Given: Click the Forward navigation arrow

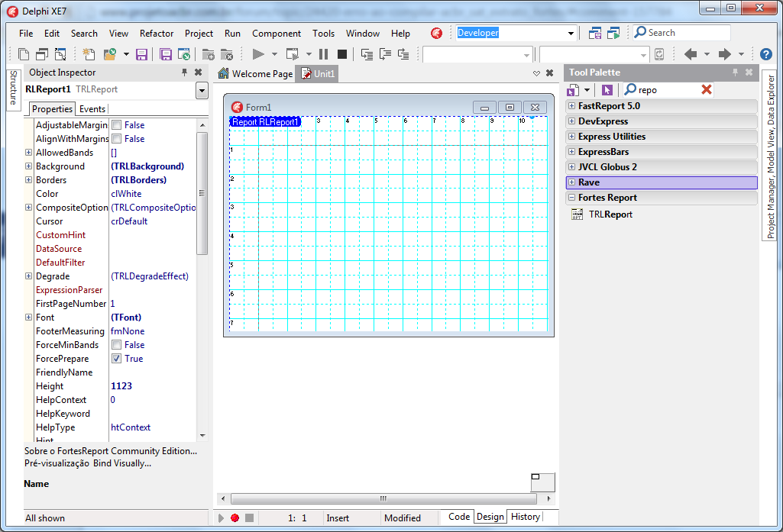Looking at the screenshot, I should 725,54.
